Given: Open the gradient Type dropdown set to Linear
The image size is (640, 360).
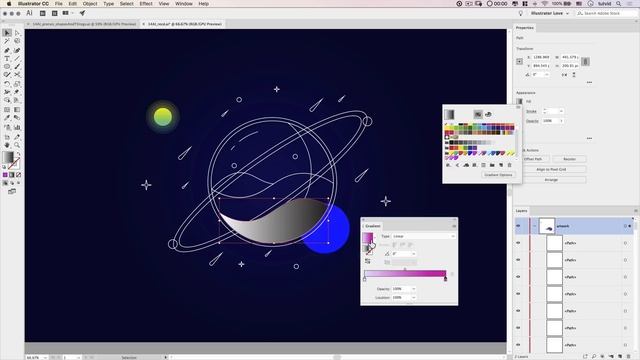Looking at the screenshot, I should click(424, 236).
